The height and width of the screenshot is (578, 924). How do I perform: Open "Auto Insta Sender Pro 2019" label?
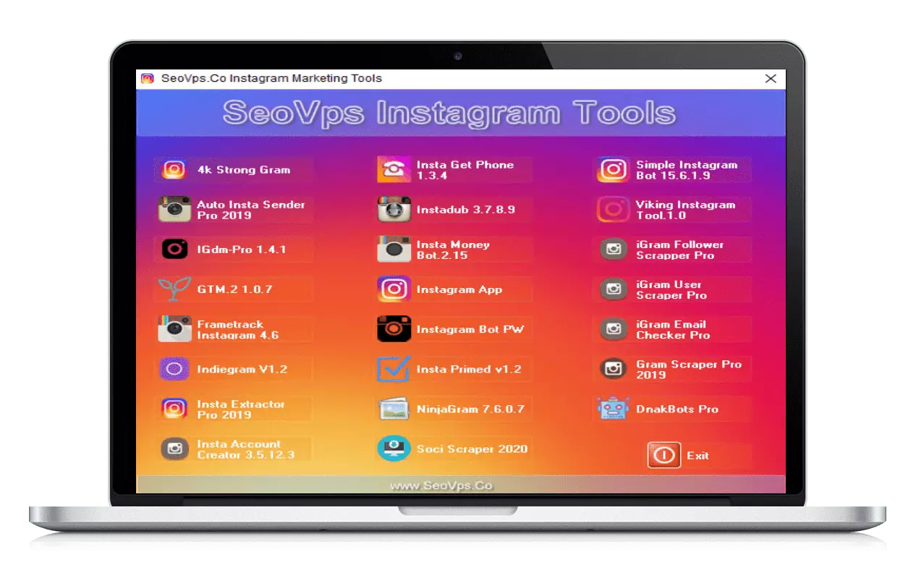[x=251, y=210]
